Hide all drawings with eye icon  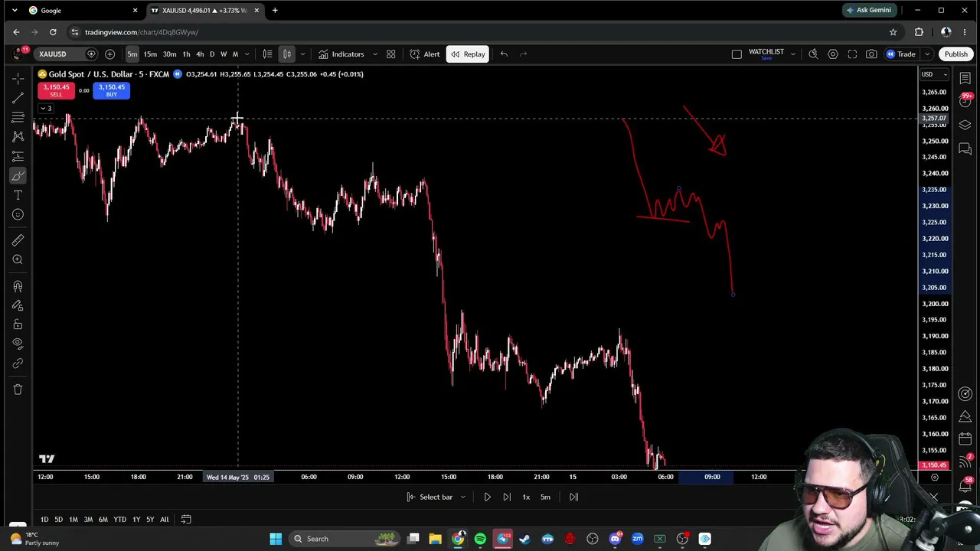click(x=18, y=344)
